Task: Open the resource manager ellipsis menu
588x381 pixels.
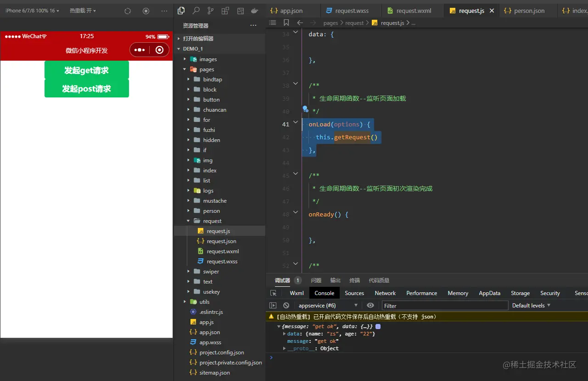Action: coord(253,25)
